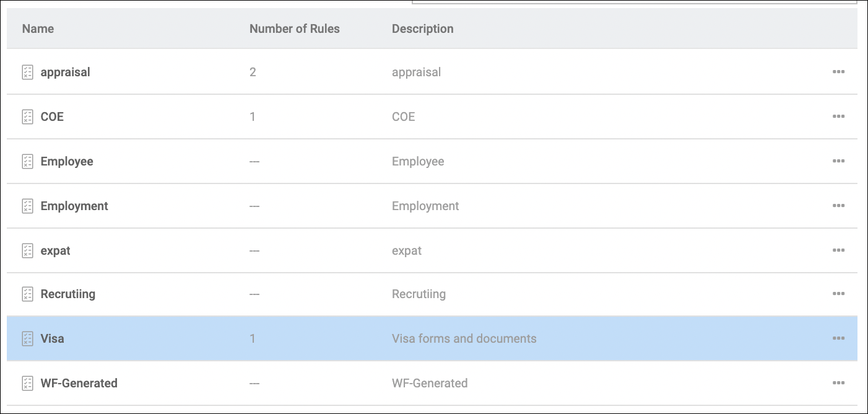Sort by the Name column header
Viewport: 868px width, 414px height.
(x=38, y=29)
